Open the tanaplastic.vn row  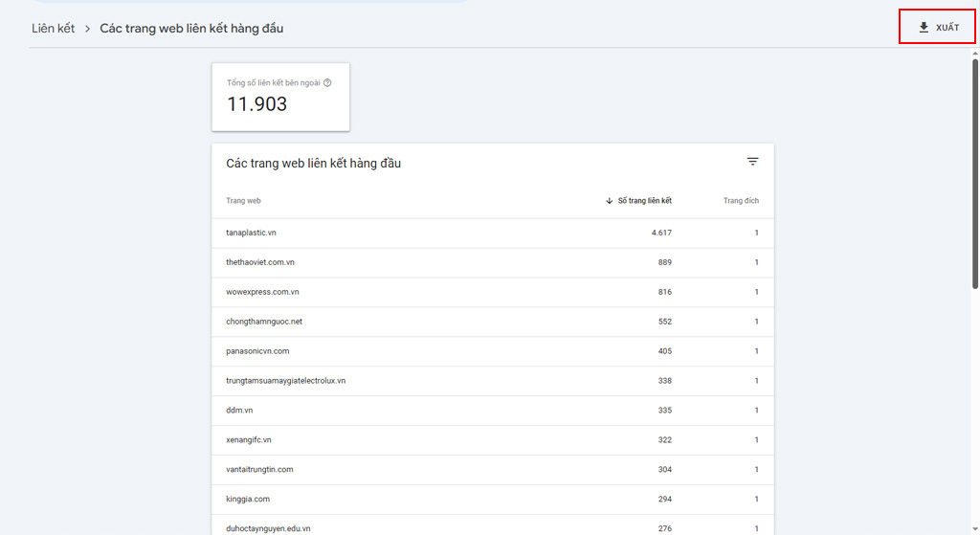click(493, 233)
